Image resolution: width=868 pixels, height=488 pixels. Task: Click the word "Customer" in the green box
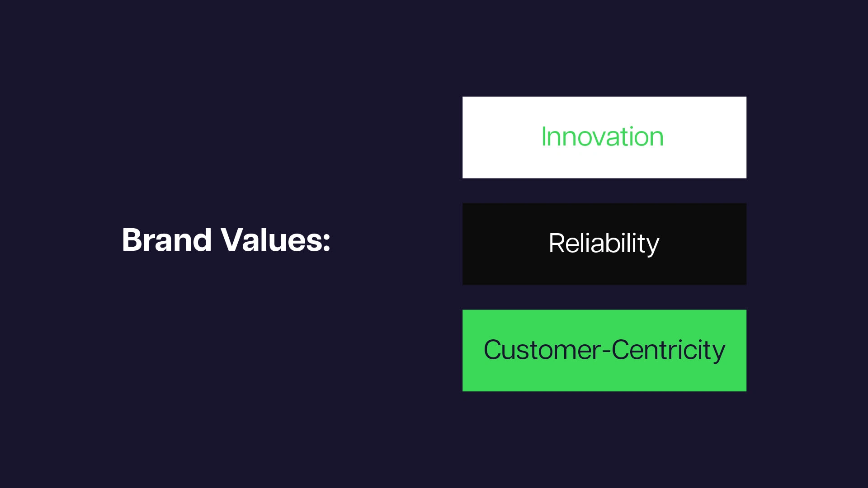click(x=542, y=350)
